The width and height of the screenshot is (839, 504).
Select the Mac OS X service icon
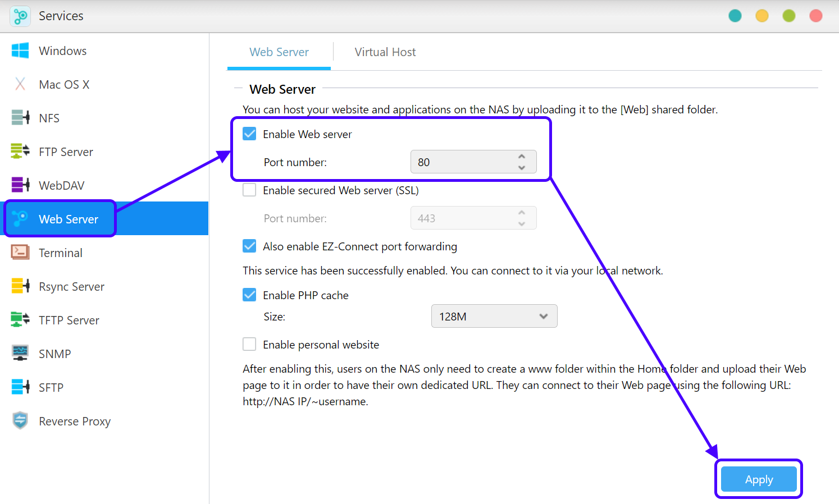coord(20,84)
